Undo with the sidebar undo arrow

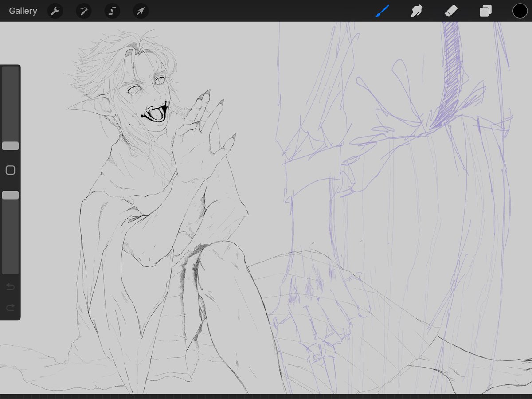pyautogui.click(x=10, y=287)
